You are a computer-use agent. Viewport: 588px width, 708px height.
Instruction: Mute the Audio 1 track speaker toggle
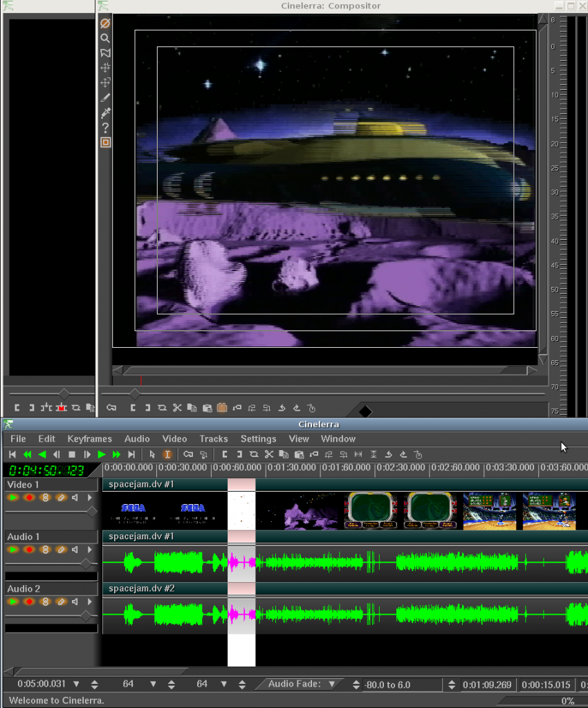[x=75, y=549]
